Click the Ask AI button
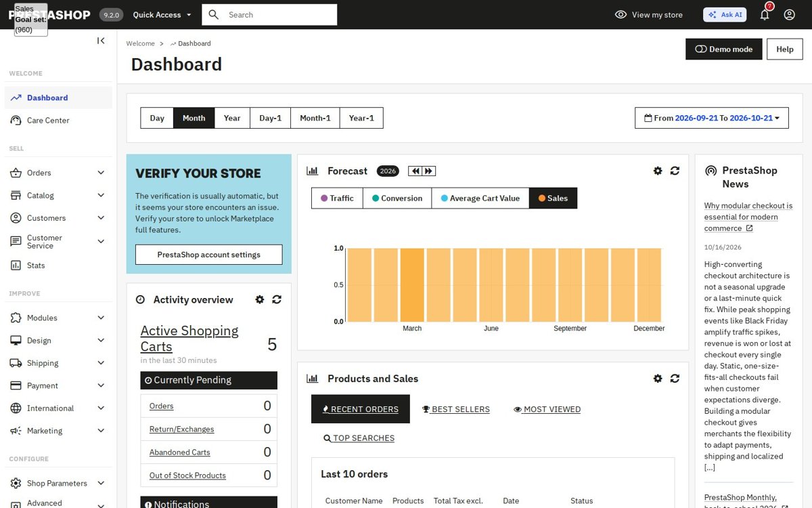 tap(725, 14)
